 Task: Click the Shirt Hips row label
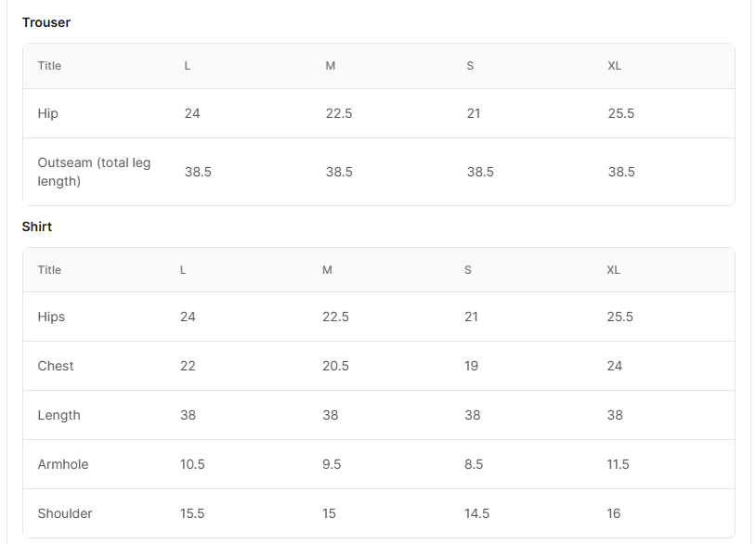click(51, 317)
